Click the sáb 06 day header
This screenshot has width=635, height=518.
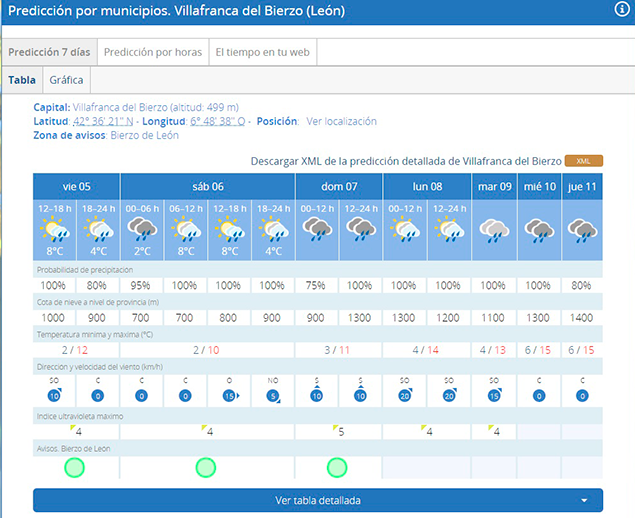[207, 186]
